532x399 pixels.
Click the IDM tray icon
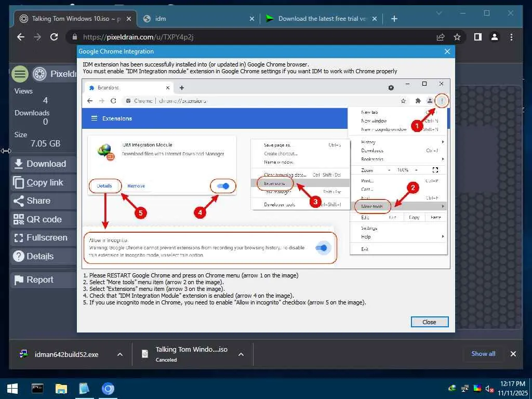click(452, 388)
